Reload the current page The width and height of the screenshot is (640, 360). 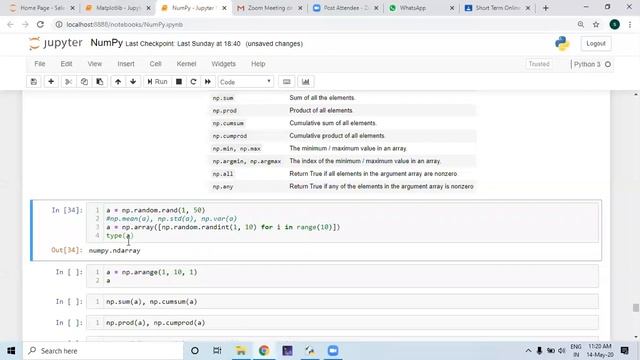coord(40,24)
